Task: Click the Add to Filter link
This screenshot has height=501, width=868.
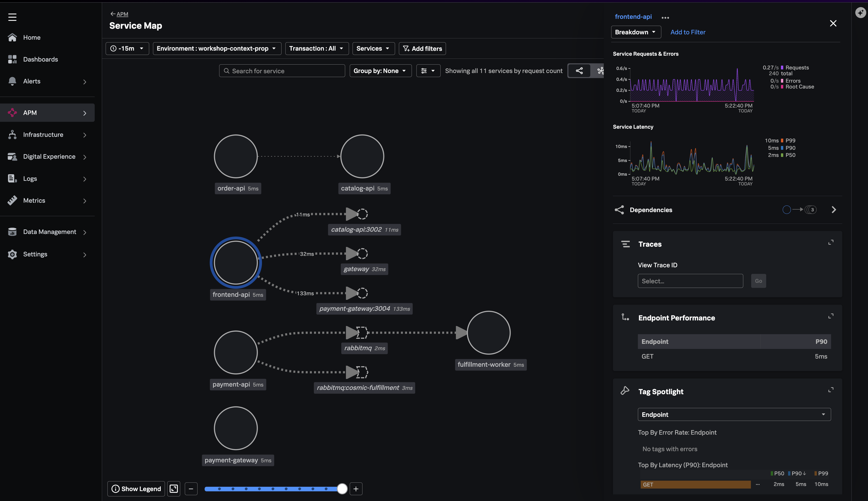Action: 688,32
